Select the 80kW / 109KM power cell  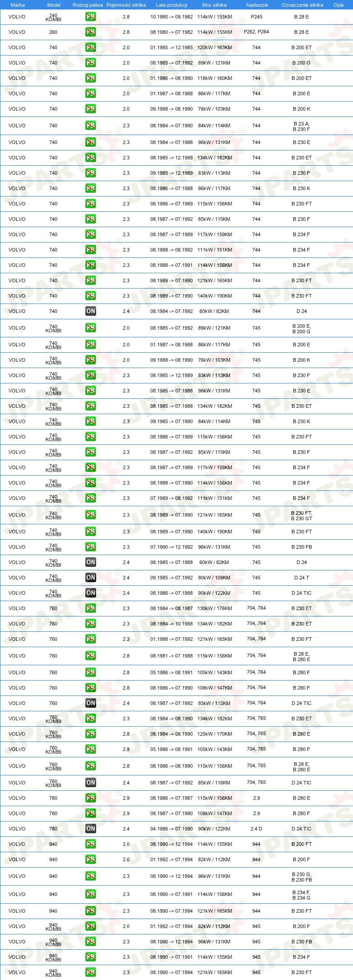(214, 578)
